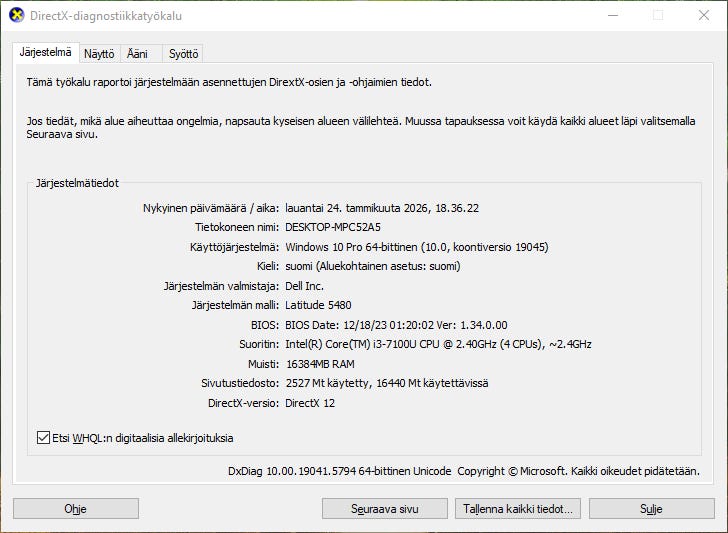Click the Tietokoneen nimi label
Screen dimensions: 728x533
237,227
